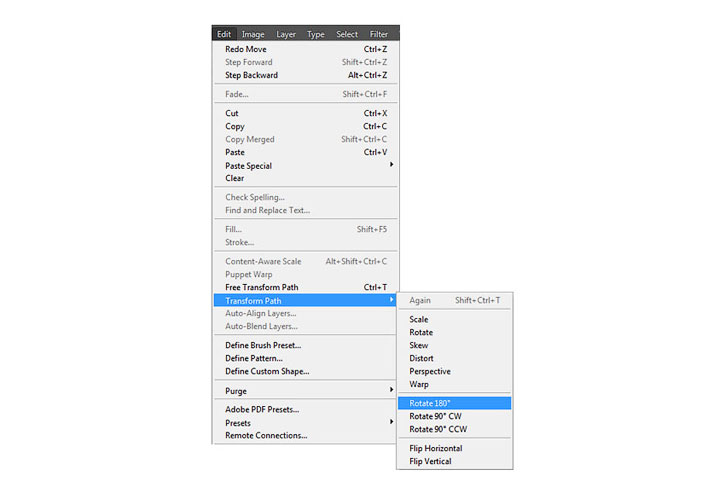This screenshot has width=725, height=493.
Task: Expand the Presets submenu
Action: click(x=306, y=423)
